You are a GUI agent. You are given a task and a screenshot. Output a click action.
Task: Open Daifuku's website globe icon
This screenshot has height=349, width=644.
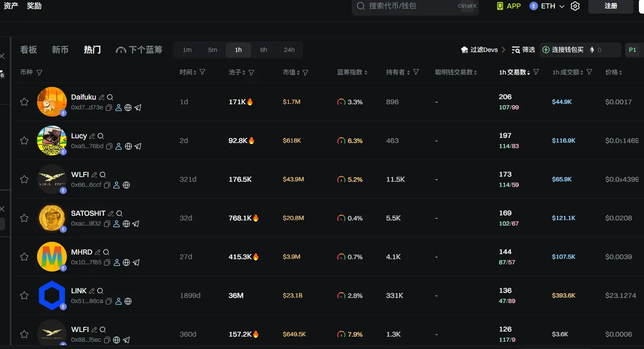(x=128, y=108)
